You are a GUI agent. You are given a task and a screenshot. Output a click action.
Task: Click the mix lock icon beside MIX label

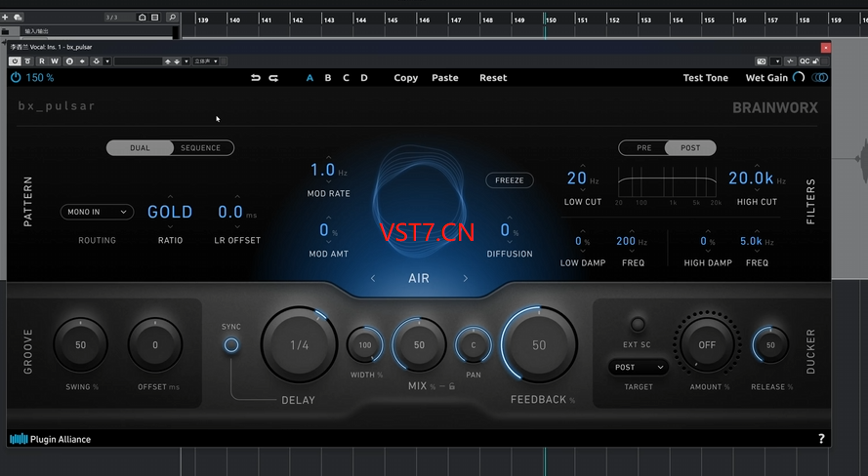pyautogui.click(x=452, y=386)
